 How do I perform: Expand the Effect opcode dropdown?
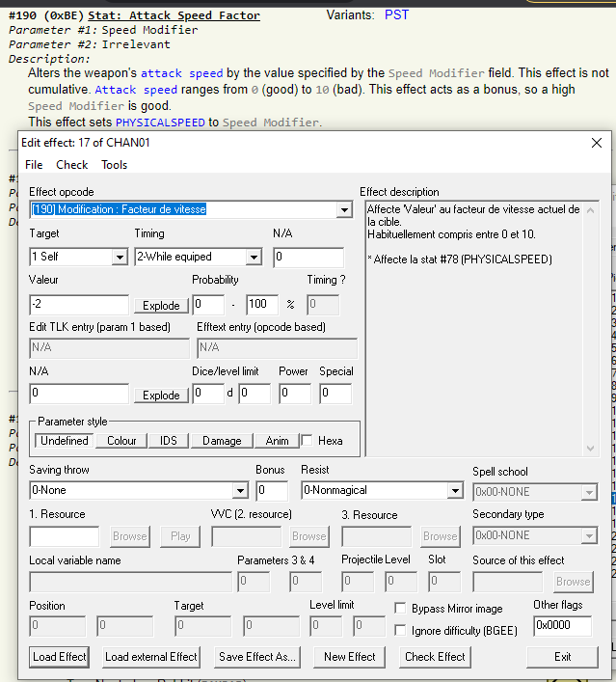click(x=344, y=210)
